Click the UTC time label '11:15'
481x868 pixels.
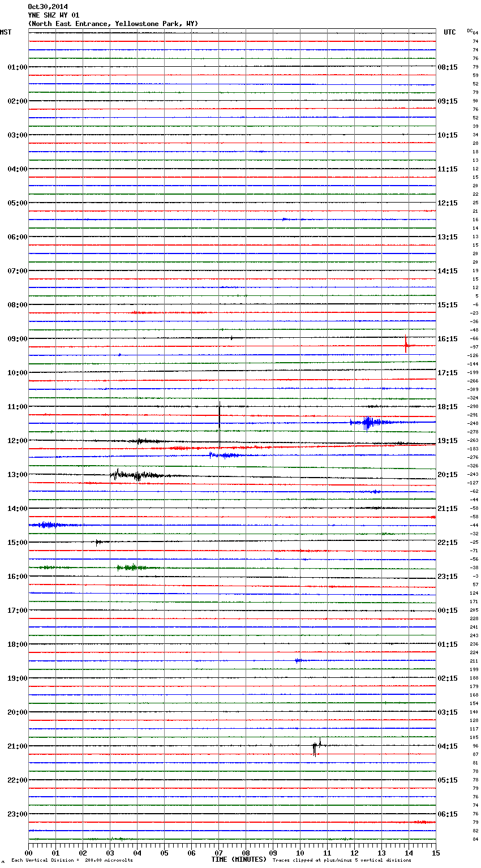(x=448, y=169)
